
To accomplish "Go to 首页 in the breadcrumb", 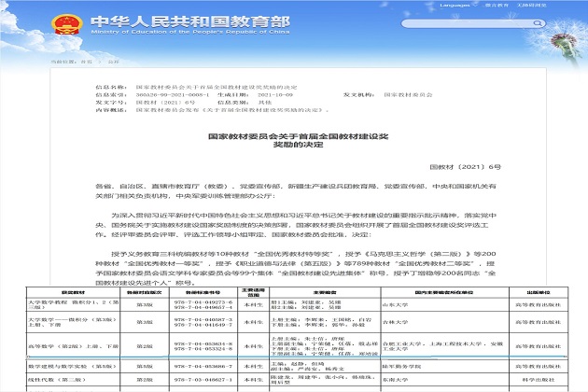I will pyautogui.click(x=86, y=59).
